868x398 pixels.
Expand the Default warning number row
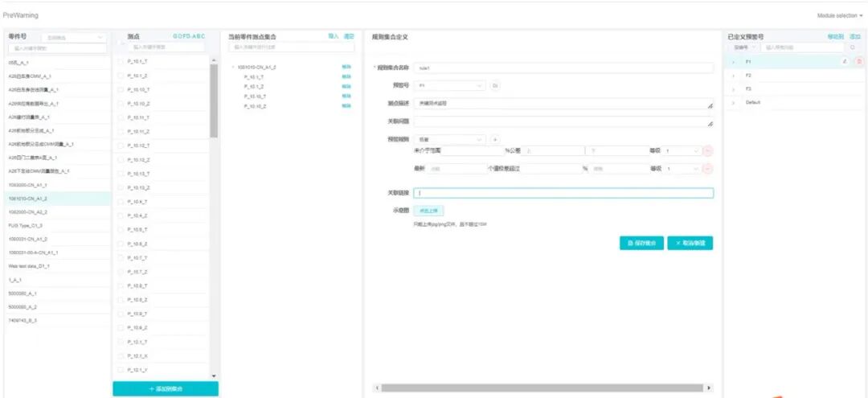(734, 103)
